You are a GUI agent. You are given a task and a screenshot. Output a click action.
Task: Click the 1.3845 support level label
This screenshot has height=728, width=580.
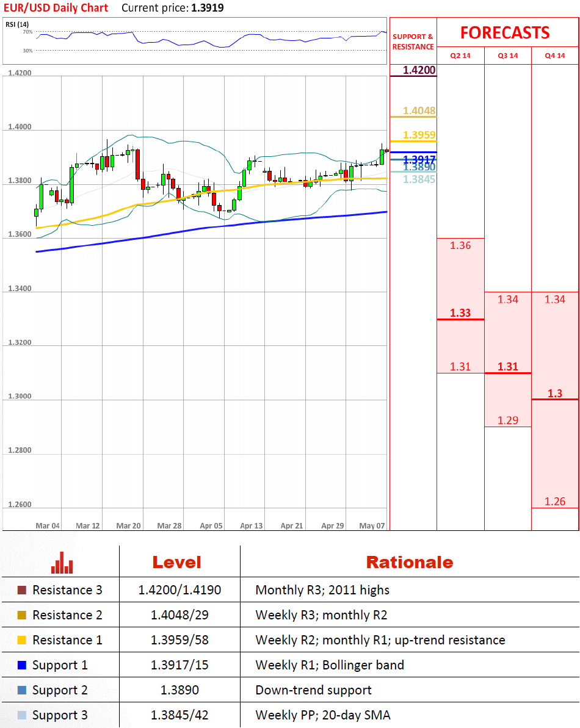point(419,179)
